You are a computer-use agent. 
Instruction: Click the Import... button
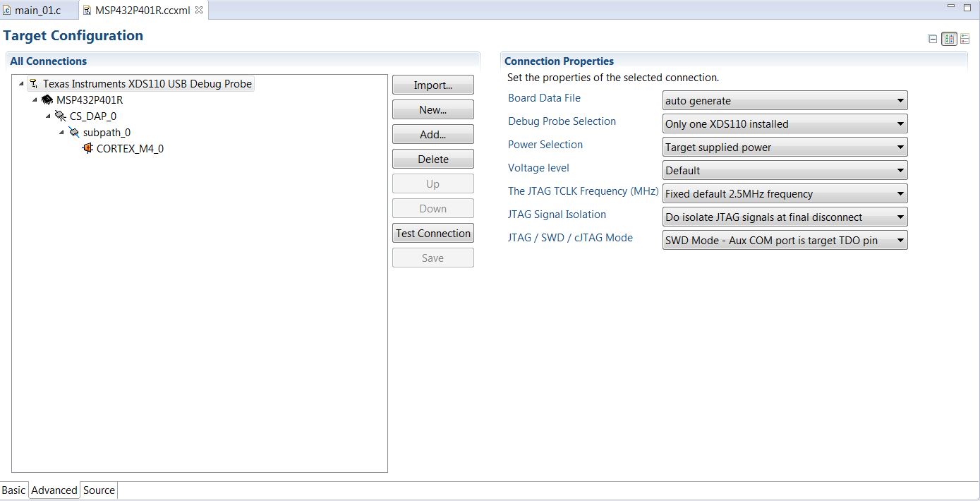(x=432, y=85)
